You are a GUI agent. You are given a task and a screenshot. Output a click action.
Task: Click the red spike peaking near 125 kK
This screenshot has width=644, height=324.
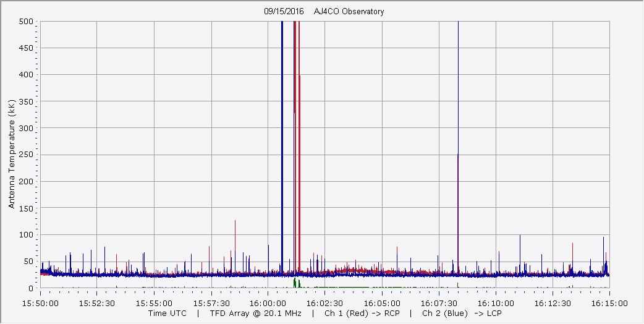tap(235, 246)
